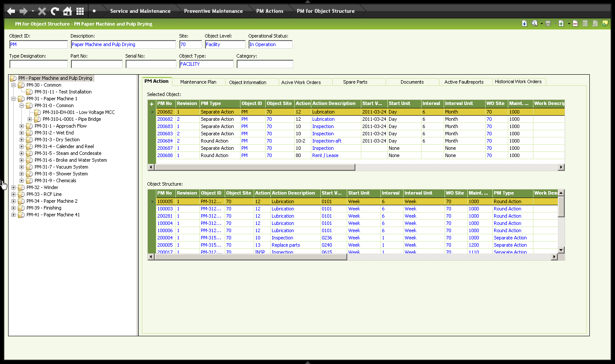The height and width of the screenshot is (364, 615).
Task: Switch to the Documents tab
Action: pyautogui.click(x=412, y=82)
